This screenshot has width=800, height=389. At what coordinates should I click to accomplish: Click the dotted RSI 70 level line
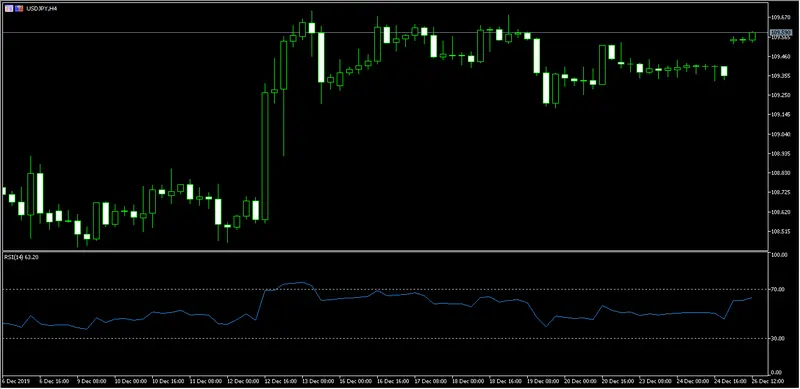tap(385, 289)
